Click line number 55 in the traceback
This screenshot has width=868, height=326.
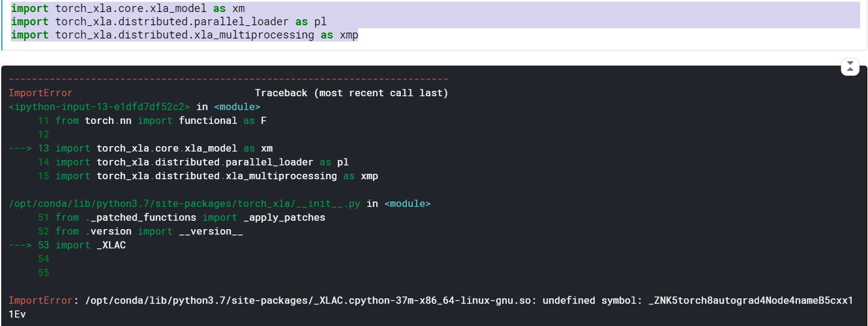(43, 273)
